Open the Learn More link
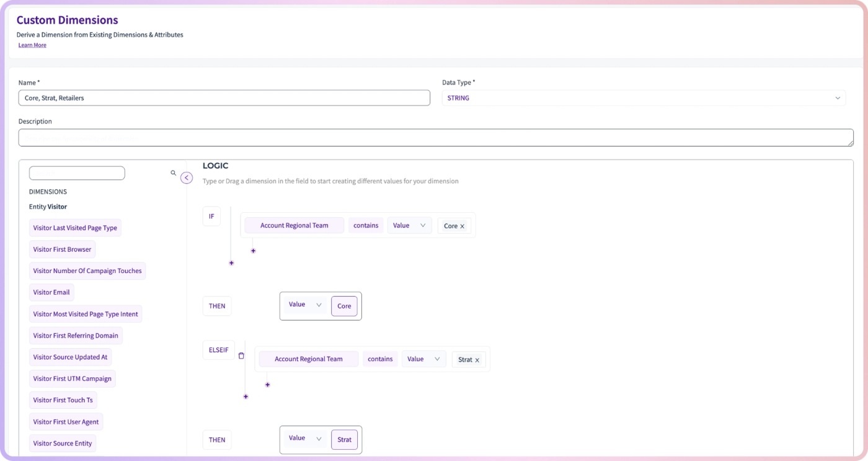Screen dimensions: 868x461 click(x=32, y=45)
